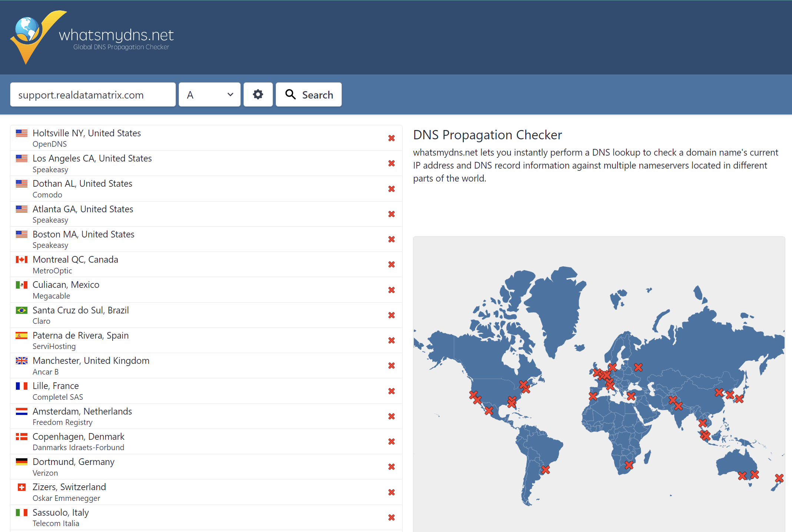
Task: Click the red X marker in Brazil on map
Action: coord(545,470)
